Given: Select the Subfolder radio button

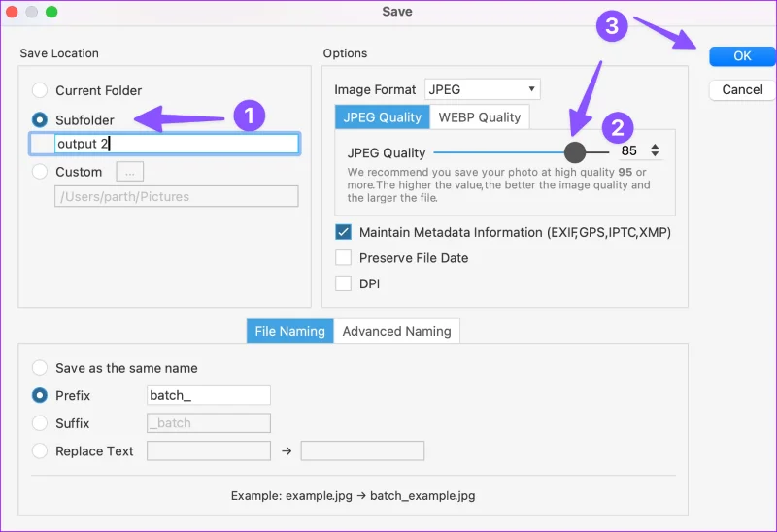Looking at the screenshot, I should pyautogui.click(x=40, y=119).
